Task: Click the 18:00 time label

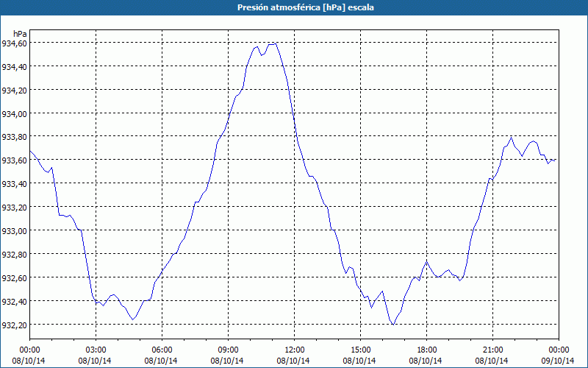Action: click(x=427, y=350)
